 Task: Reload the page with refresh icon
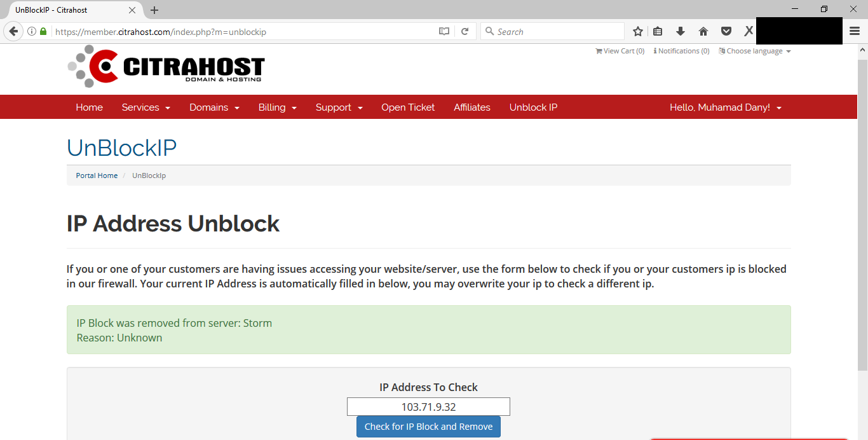coord(465,31)
